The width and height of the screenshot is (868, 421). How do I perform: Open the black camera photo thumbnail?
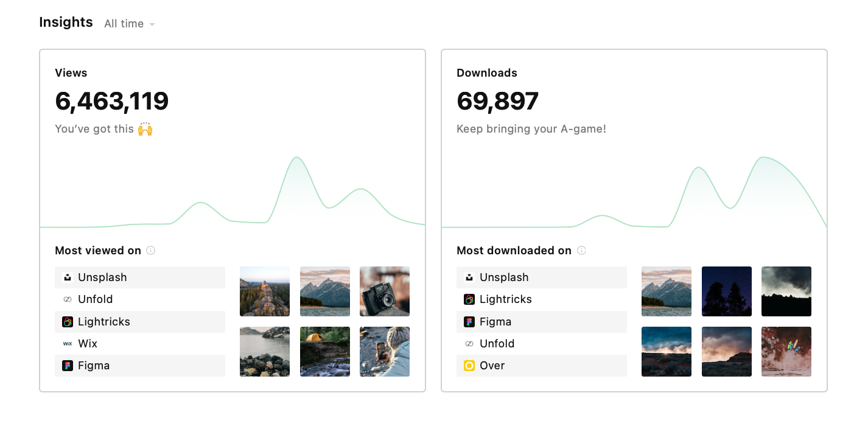tap(385, 291)
